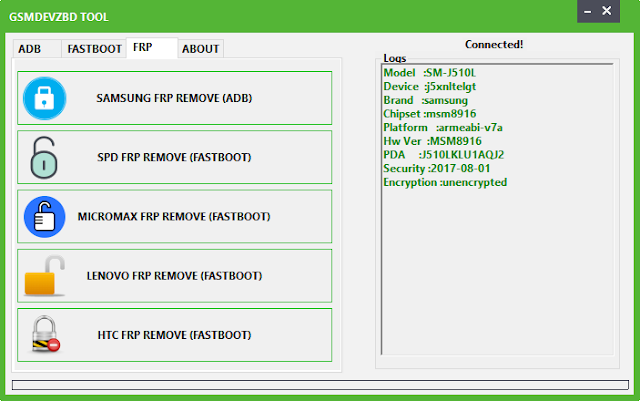
Task: Click the blue padlock icon for Samsung FRP
Action: [x=44, y=98]
